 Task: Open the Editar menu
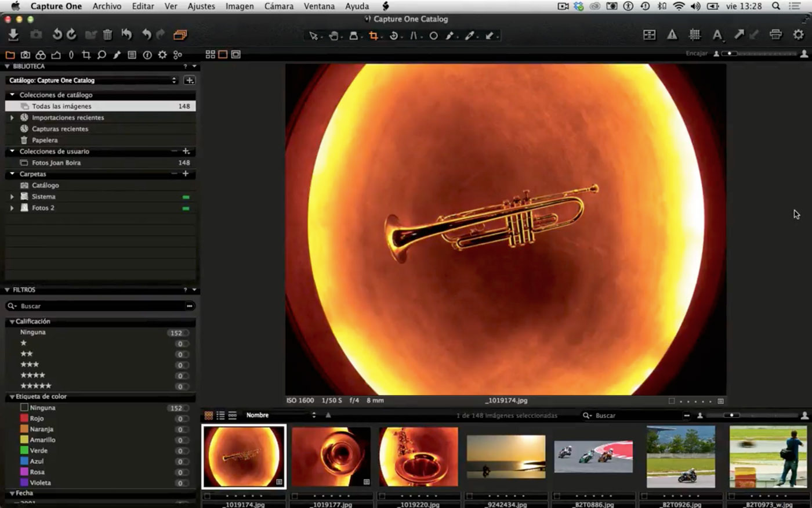tap(143, 6)
